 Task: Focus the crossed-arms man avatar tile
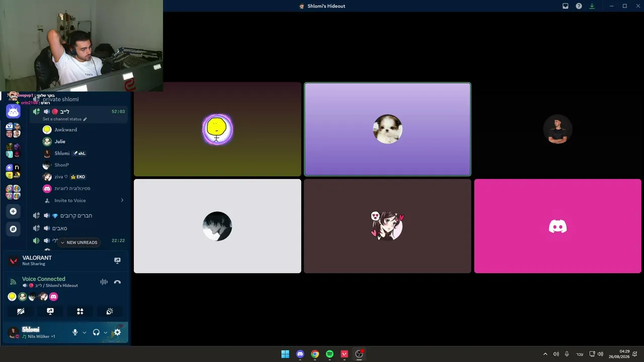tap(557, 129)
